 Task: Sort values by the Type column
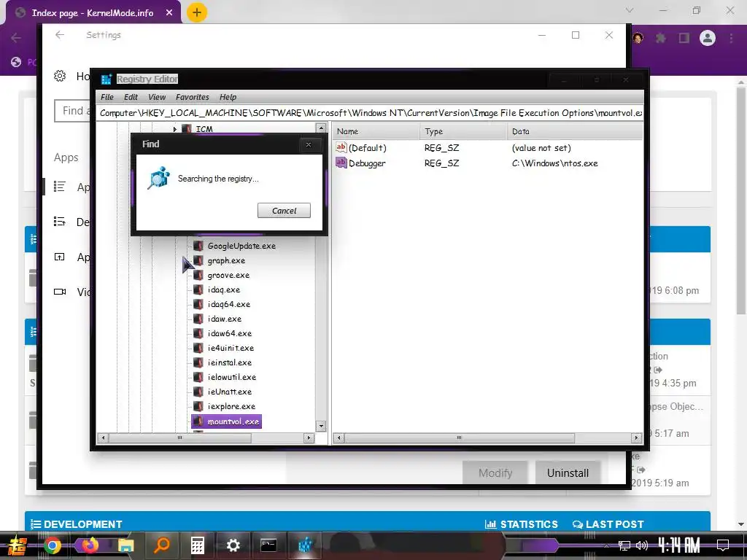pyautogui.click(x=463, y=131)
